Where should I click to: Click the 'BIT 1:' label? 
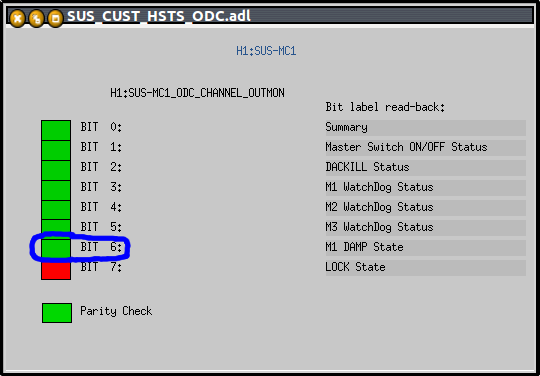coord(101,147)
